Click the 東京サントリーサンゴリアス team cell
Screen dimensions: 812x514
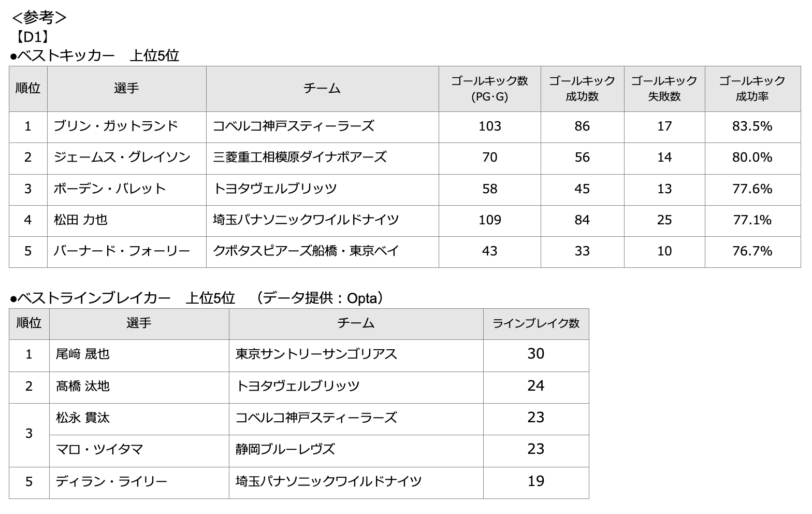(316, 354)
